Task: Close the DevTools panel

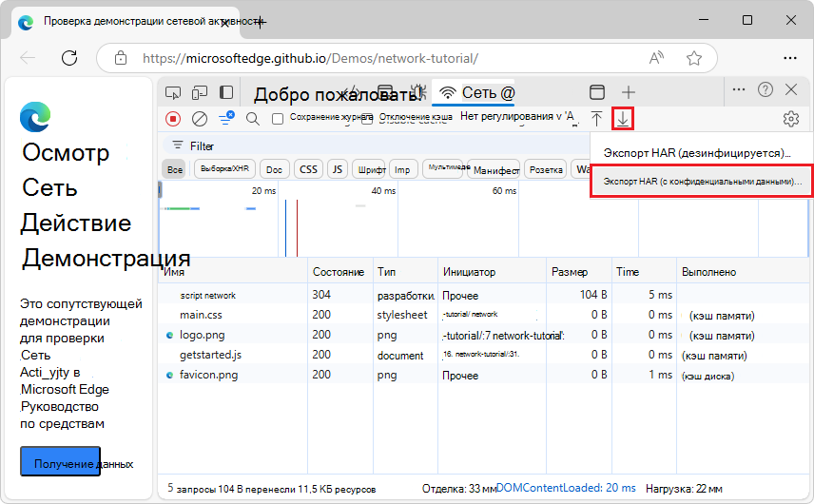Action: coord(791,89)
